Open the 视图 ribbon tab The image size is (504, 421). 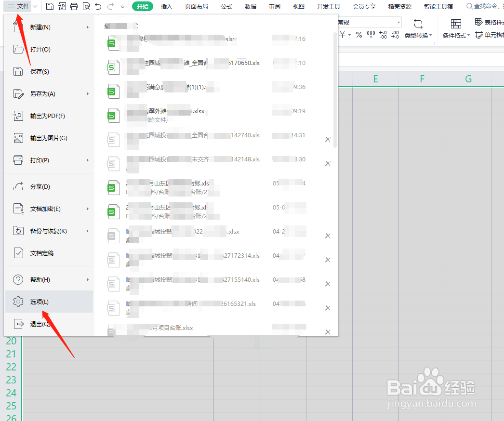tap(299, 6)
